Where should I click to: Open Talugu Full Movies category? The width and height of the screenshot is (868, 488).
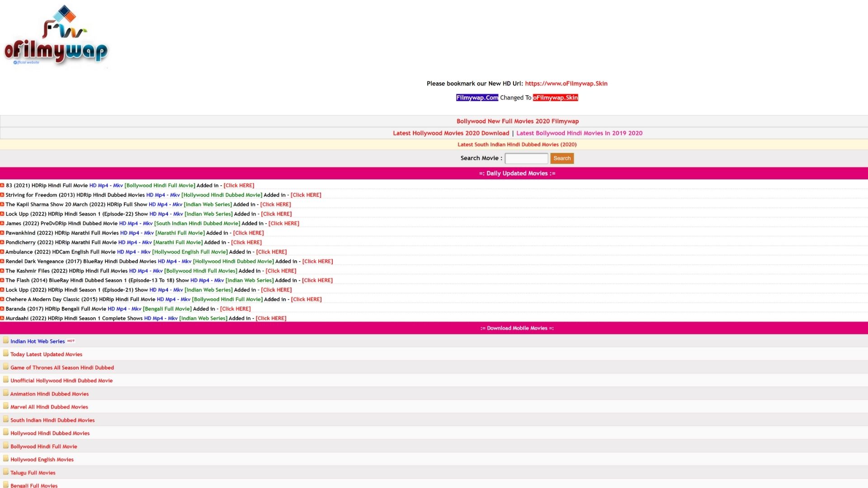click(x=33, y=472)
